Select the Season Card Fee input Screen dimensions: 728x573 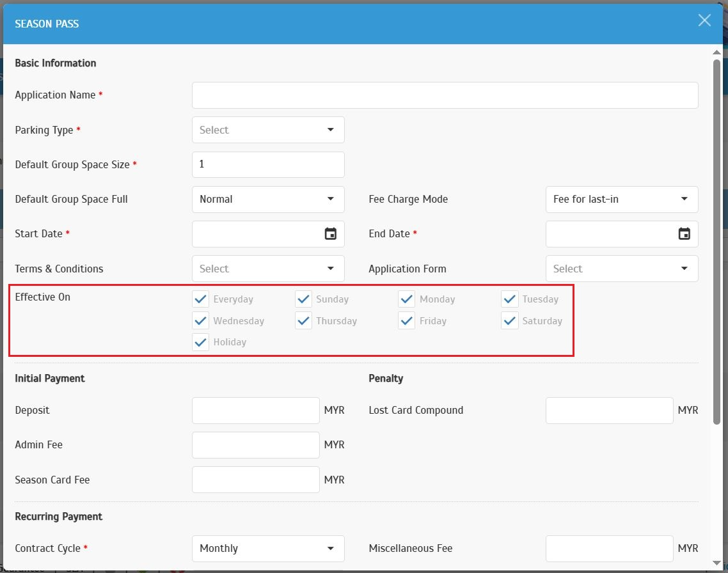coord(255,480)
